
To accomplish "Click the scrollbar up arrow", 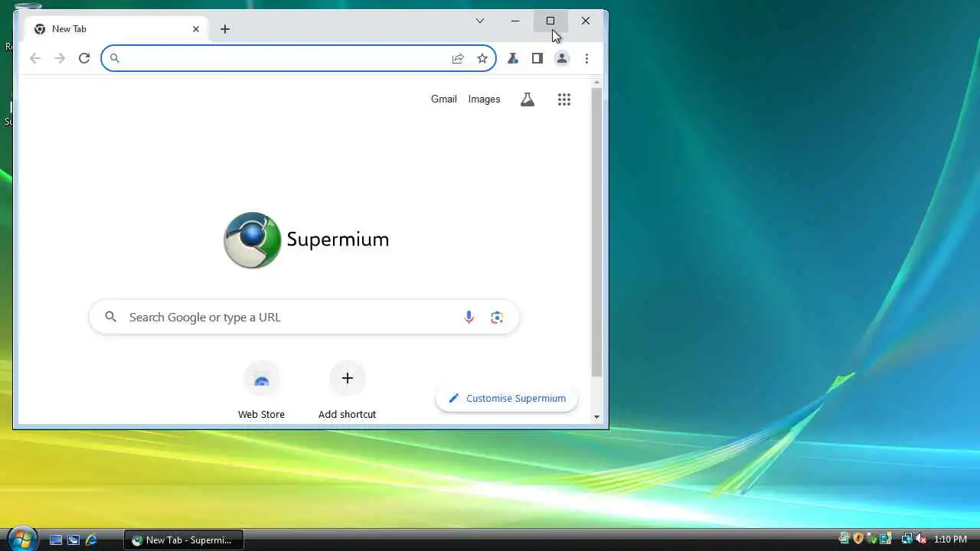I will [x=597, y=81].
